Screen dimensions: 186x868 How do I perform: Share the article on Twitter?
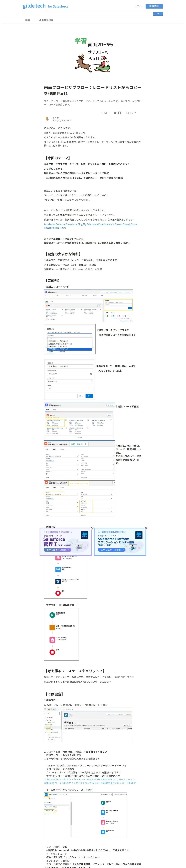115,113
